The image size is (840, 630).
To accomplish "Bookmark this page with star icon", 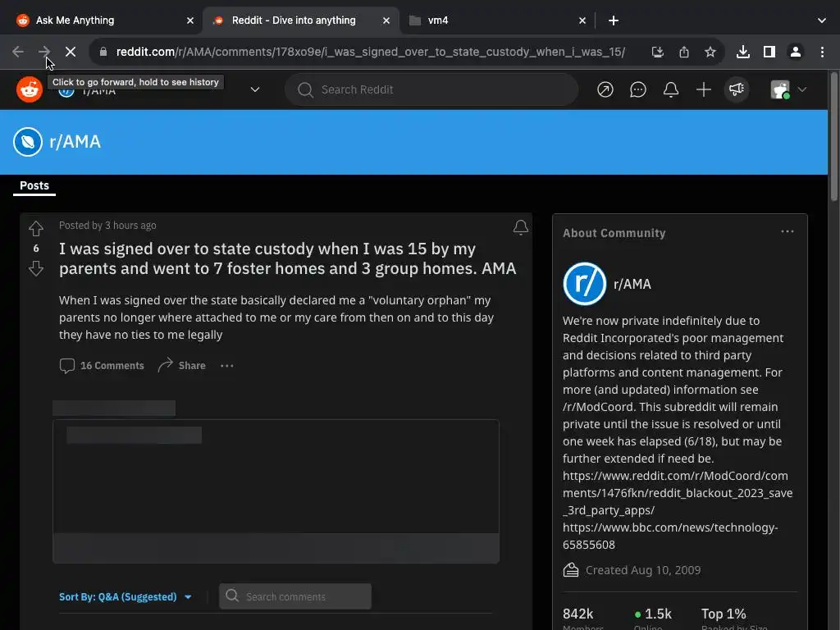I will coord(710,52).
